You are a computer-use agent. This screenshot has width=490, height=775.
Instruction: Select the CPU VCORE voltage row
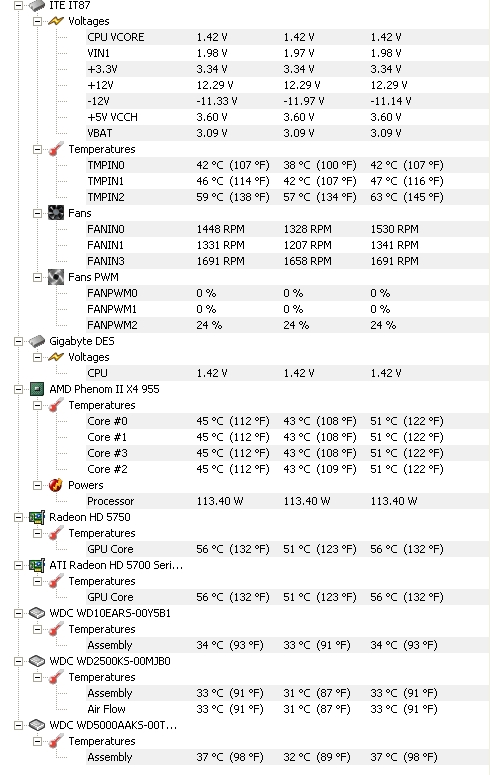[287, 38]
